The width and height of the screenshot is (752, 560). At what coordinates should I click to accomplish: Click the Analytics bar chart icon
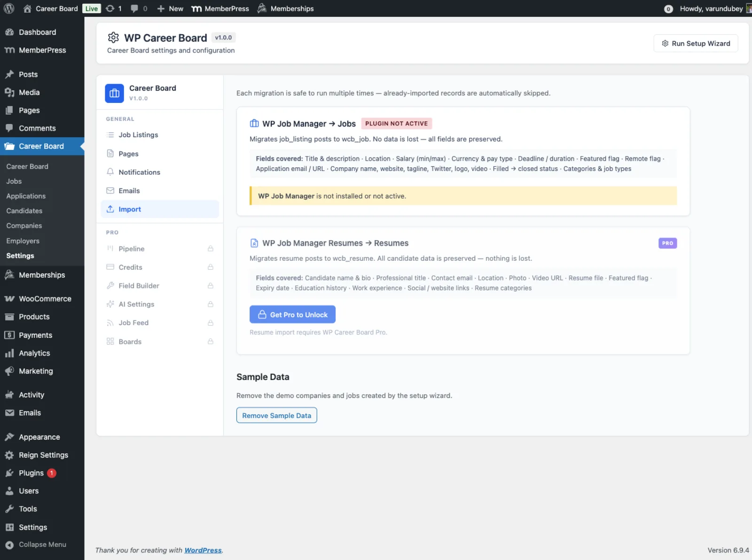point(9,353)
